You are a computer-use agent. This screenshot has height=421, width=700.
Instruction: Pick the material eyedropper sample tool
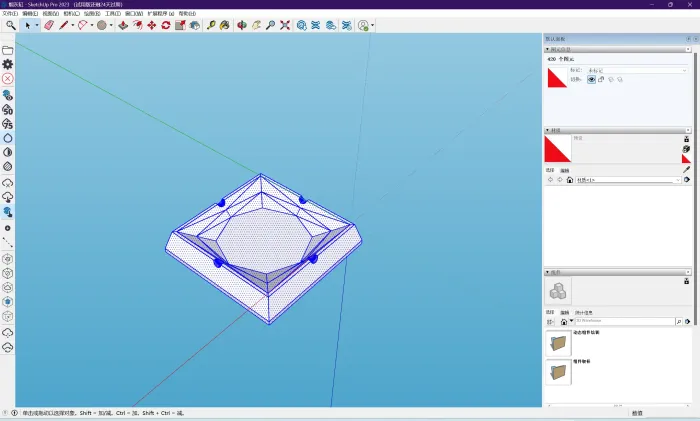coord(686,170)
